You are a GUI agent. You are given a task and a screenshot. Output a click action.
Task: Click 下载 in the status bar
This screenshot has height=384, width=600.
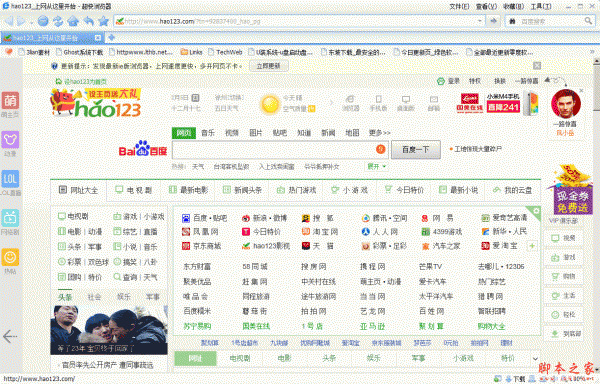click(515, 379)
